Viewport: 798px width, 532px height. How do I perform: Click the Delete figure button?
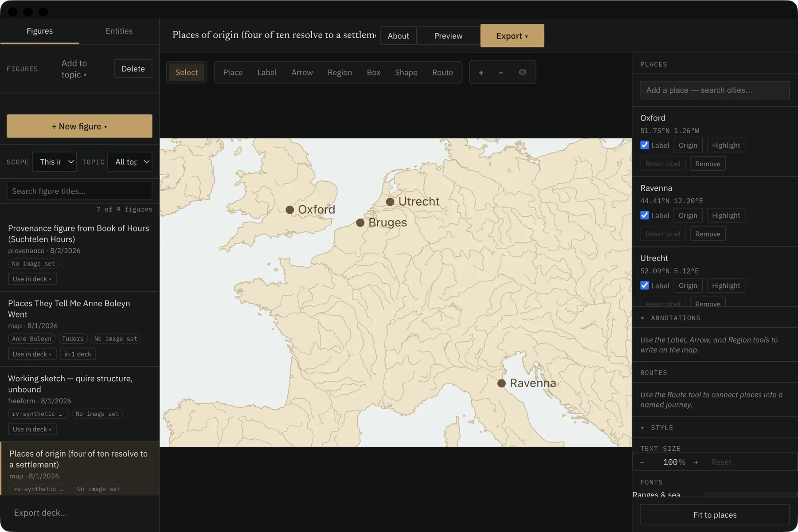click(x=133, y=69)
